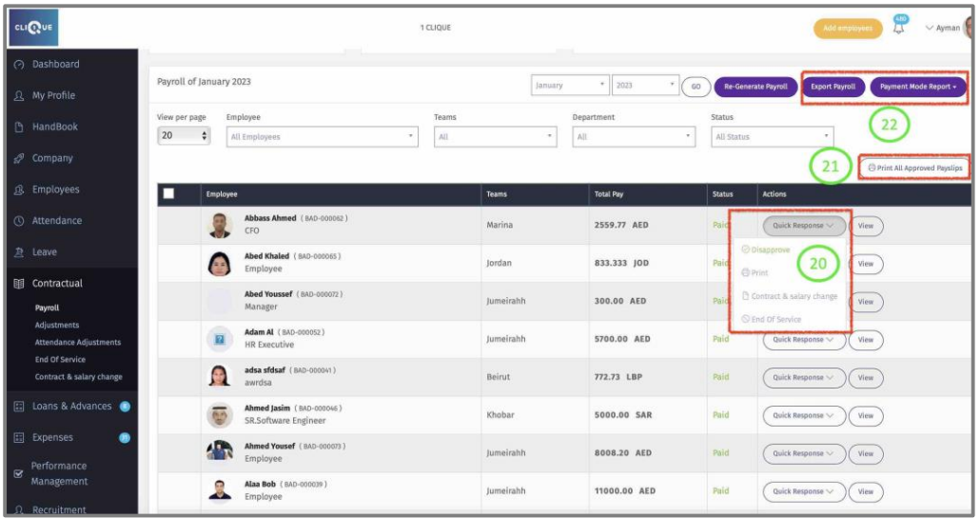Click Re-Generate Payroll button
This screenshot has height=518, width=980.
(755, 87)
